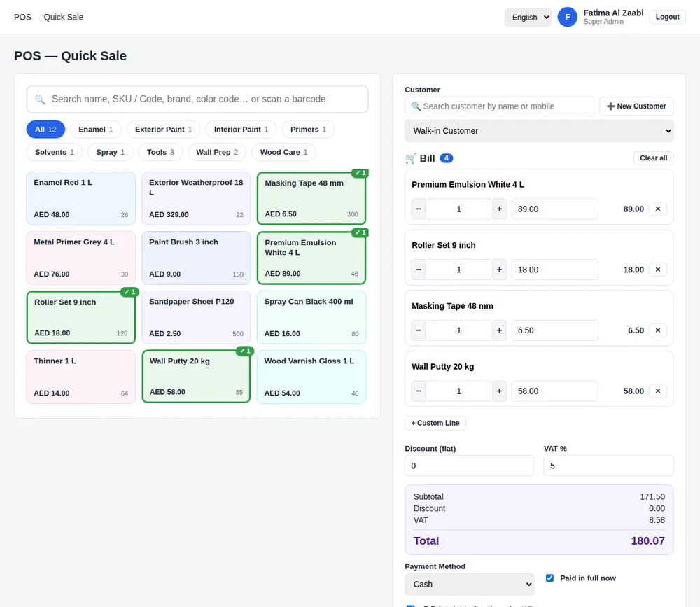Click the Logout button
This screenshot has height=607, width=700.
coord(667,17)
